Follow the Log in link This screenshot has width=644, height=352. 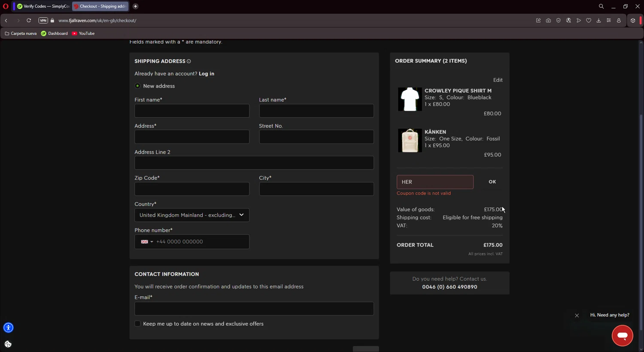click(207, 74)
